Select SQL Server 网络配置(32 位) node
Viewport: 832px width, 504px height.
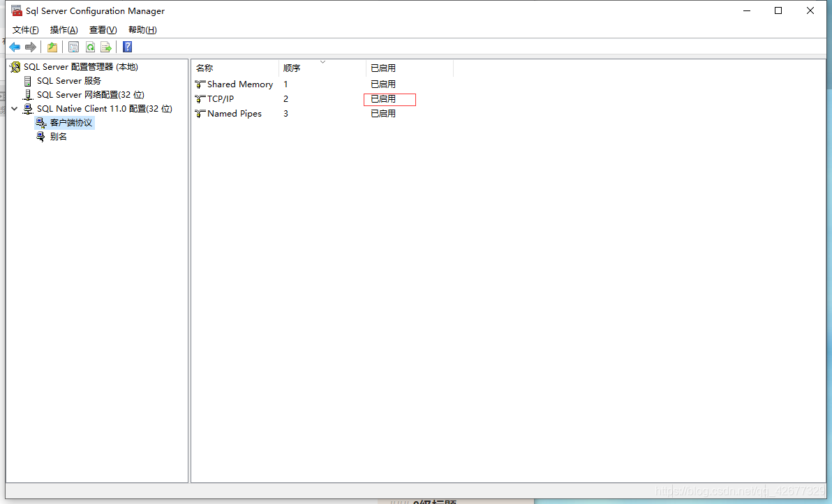pos(90,94)
